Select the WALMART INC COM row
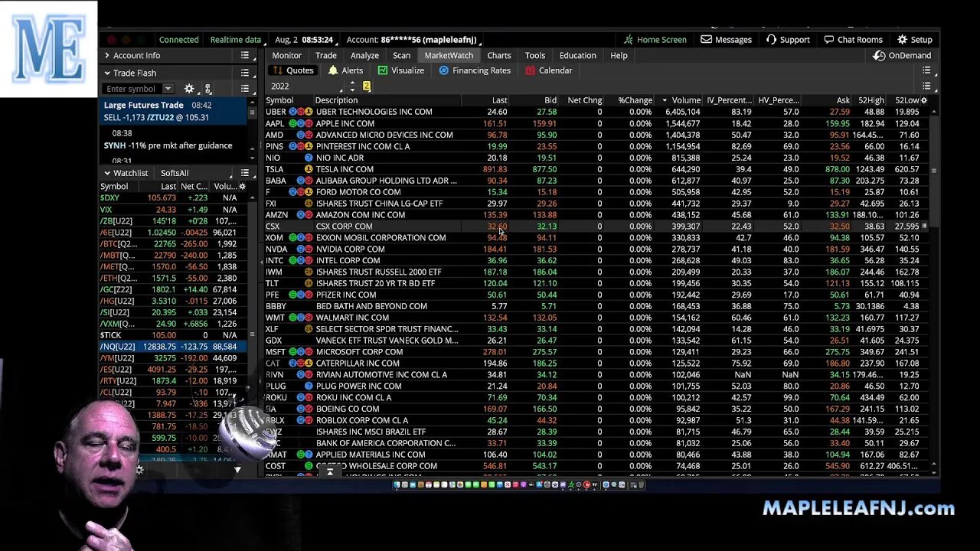This screenshot has width=980, height=551. click(597, 318)
